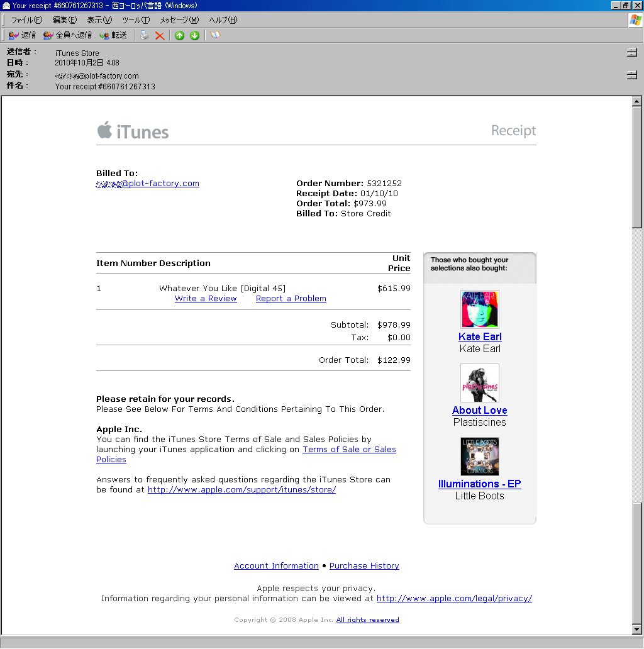Open the address book icon
The image size is (644, 649).
tap(215, 35)
